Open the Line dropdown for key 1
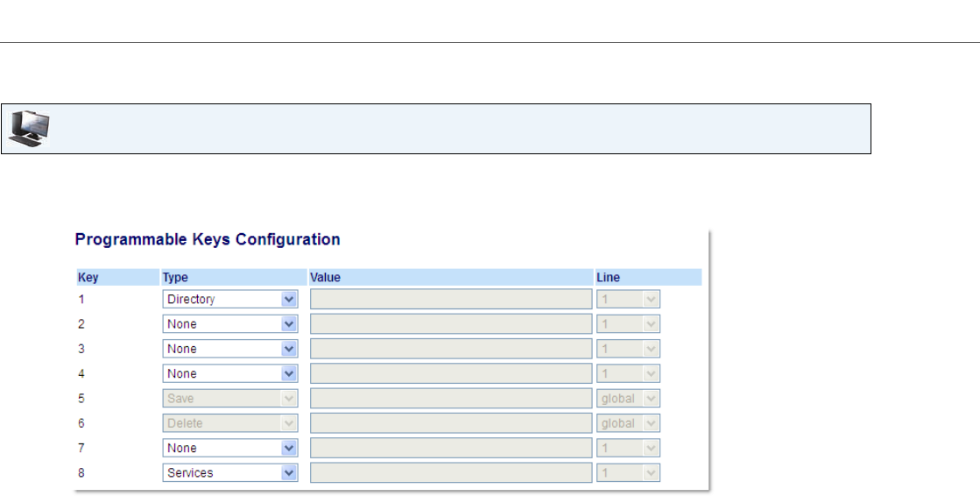The image size is (980, 496). [628, 299]
